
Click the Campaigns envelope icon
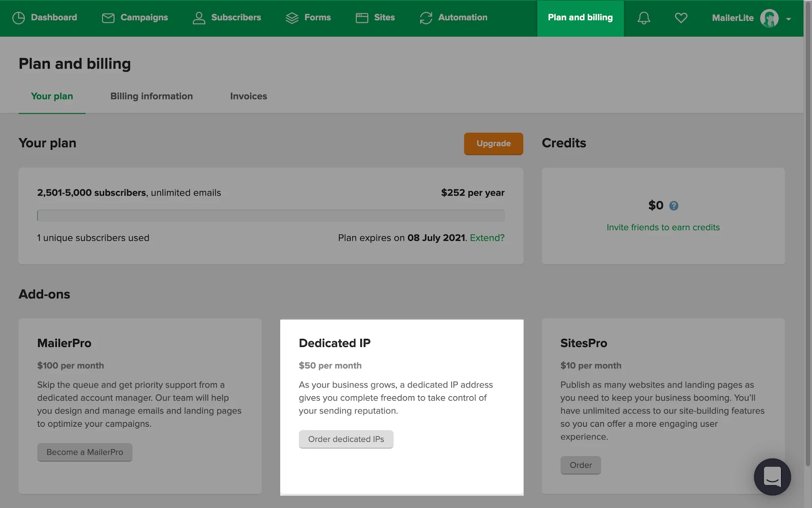[108, 18]
